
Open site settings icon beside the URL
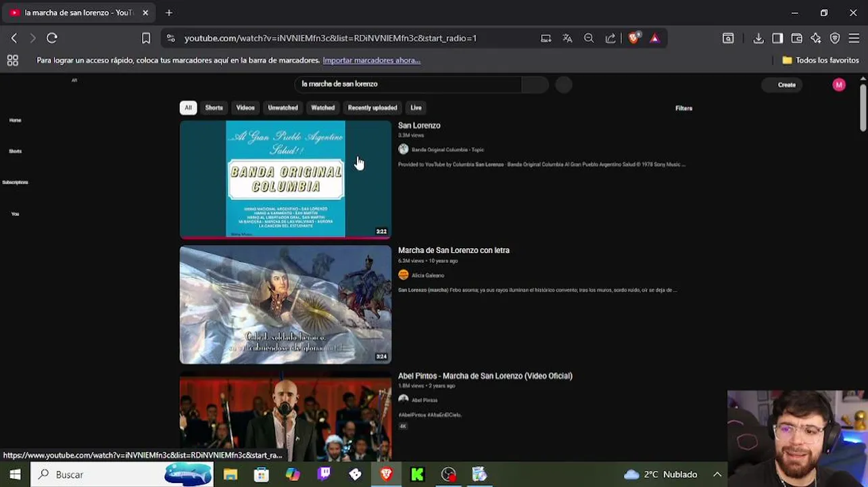pos(170,39)
